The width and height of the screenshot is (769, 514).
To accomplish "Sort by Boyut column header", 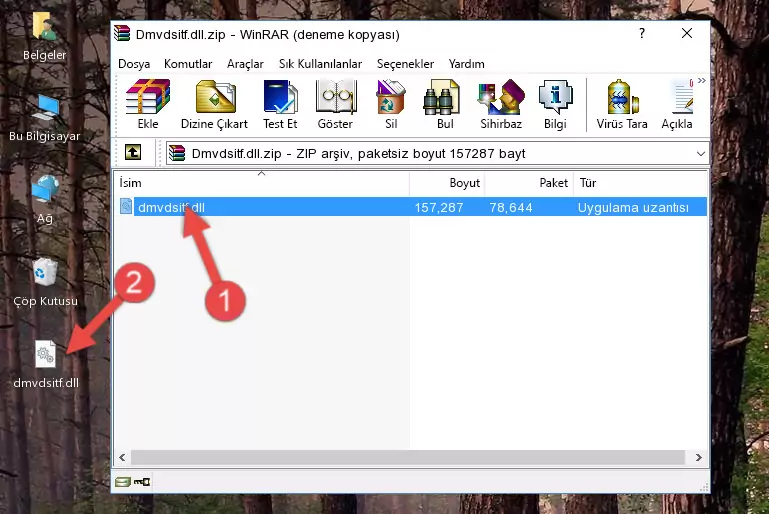I will (x=447, y=182).
